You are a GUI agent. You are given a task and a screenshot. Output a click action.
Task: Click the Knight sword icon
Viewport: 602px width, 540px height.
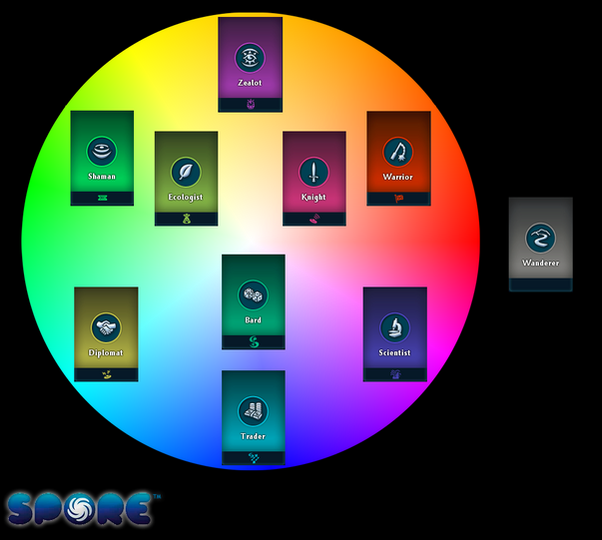[314, 172]
